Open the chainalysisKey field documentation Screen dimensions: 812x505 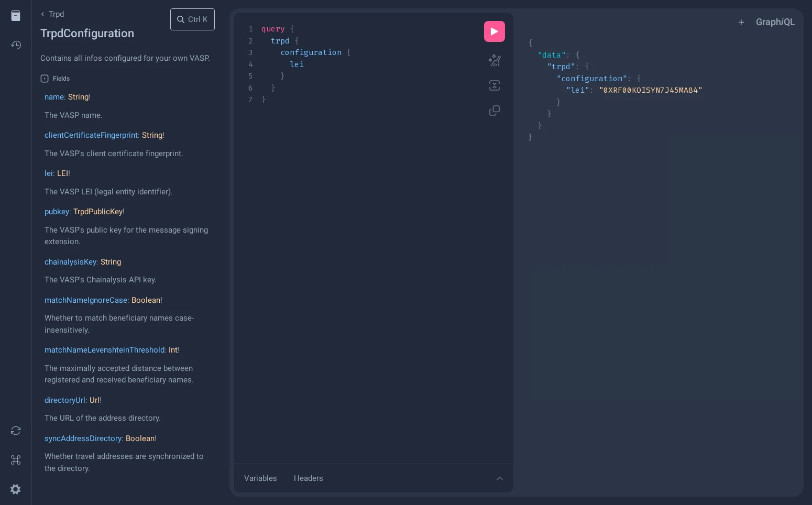(71, 262)
